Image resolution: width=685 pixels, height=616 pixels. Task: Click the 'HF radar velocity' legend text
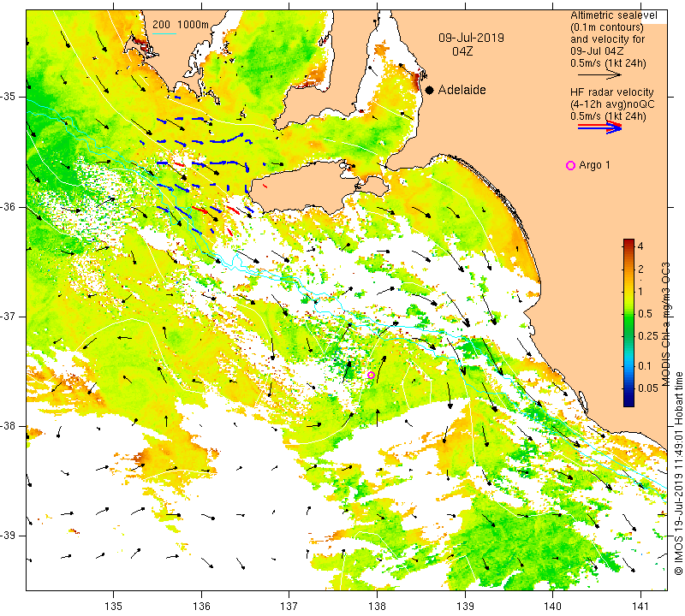coord(611,92)
